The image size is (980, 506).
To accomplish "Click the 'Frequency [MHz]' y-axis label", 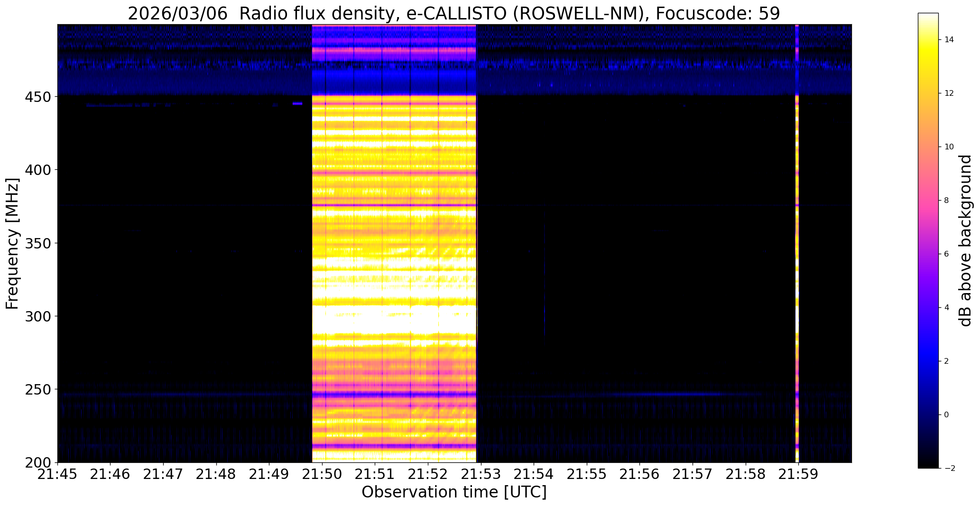I will tap(13, 243).
